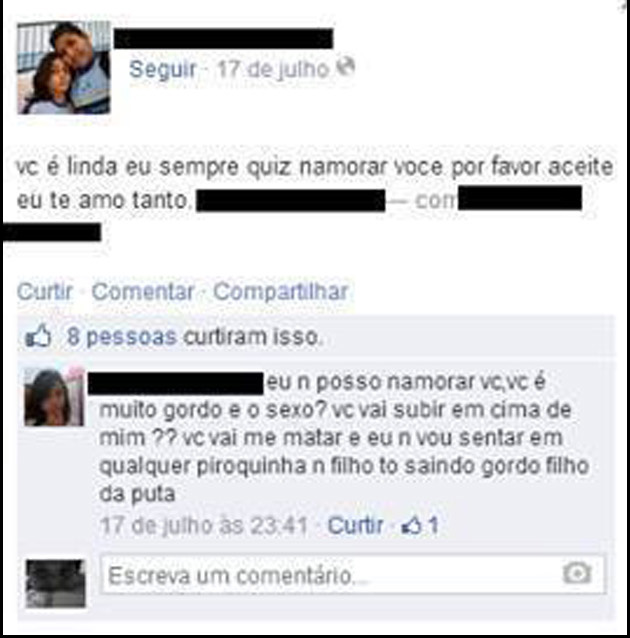Click Curtir below the post

pyautogui.click(x=45, y=291)
